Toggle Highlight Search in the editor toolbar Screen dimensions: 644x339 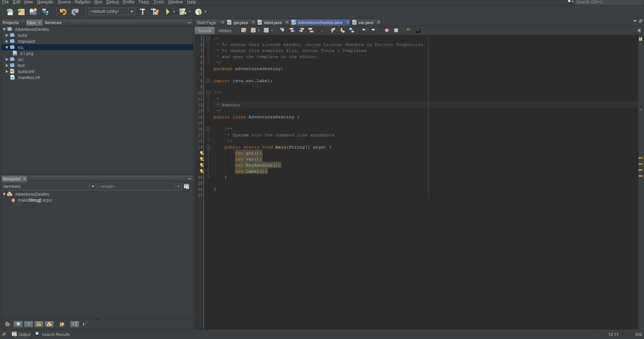[311, 30]
